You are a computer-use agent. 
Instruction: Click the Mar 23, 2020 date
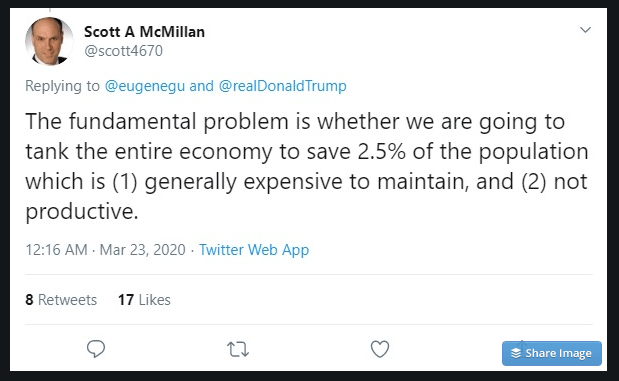click(x=143, y=250)
